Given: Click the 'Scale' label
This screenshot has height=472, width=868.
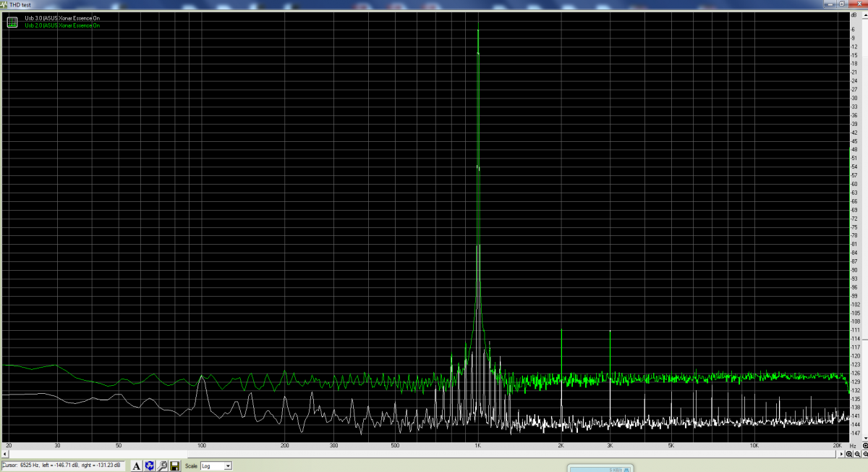Looking at the screenshot, I should click(192, 465).
